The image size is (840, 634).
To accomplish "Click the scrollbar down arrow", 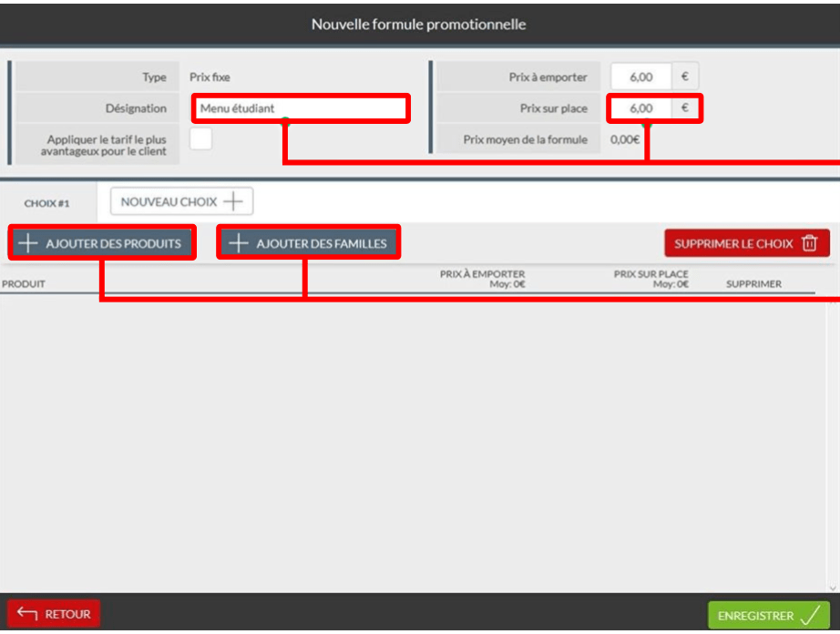I will (x=834, y=587).
